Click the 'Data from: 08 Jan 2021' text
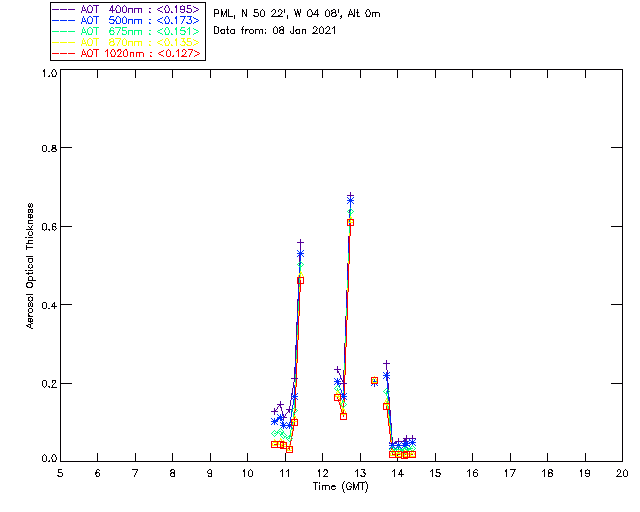 [x=275, y=30]
